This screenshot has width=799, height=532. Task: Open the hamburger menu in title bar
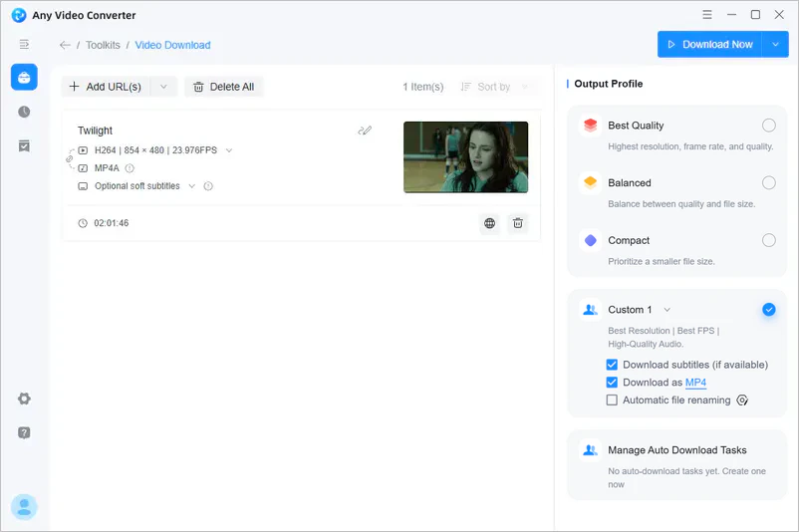(706, 15)
